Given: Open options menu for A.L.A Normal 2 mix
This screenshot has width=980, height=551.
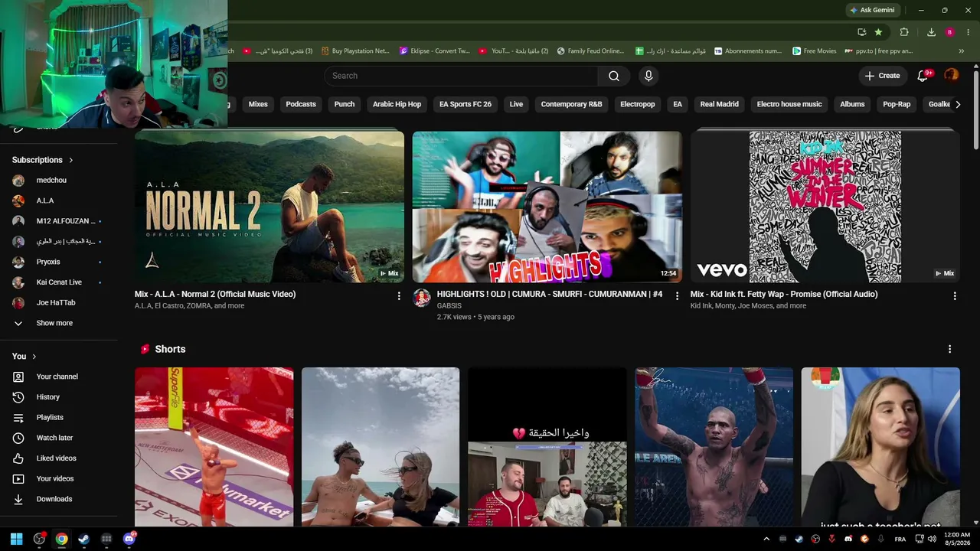Looking at the screenshot, I should coord(399,296).
